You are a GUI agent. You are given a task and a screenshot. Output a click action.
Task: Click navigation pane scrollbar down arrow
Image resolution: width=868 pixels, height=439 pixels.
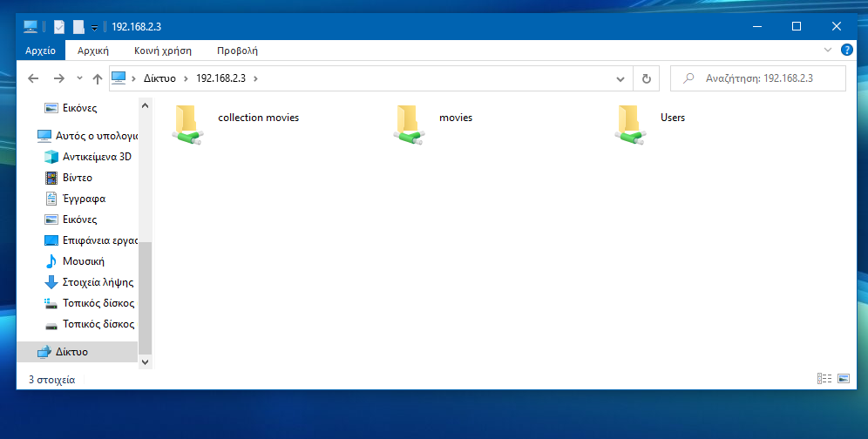[x=145, y=362]
